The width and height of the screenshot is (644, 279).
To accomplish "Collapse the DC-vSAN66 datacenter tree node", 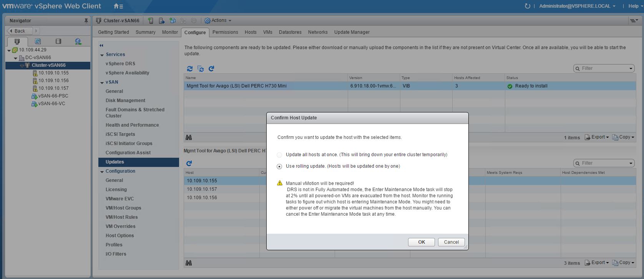I will pyautogui.click(x=15, y=58).
